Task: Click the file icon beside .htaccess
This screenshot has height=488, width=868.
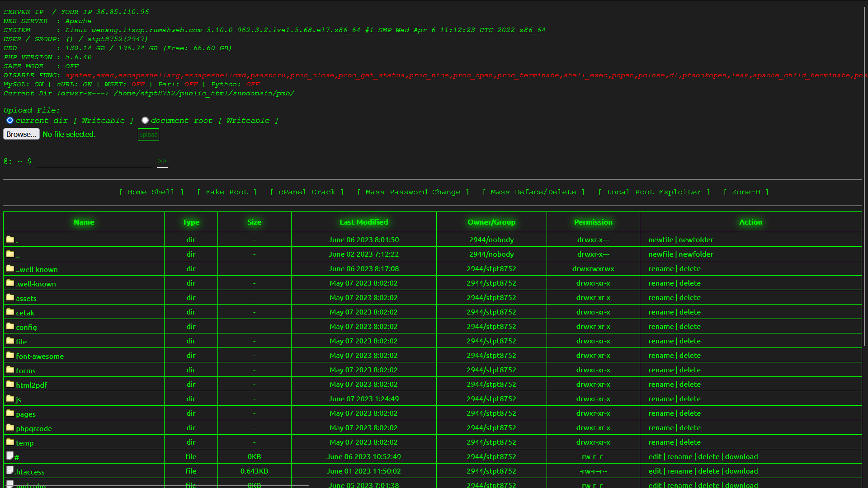Action: point(10,470)
